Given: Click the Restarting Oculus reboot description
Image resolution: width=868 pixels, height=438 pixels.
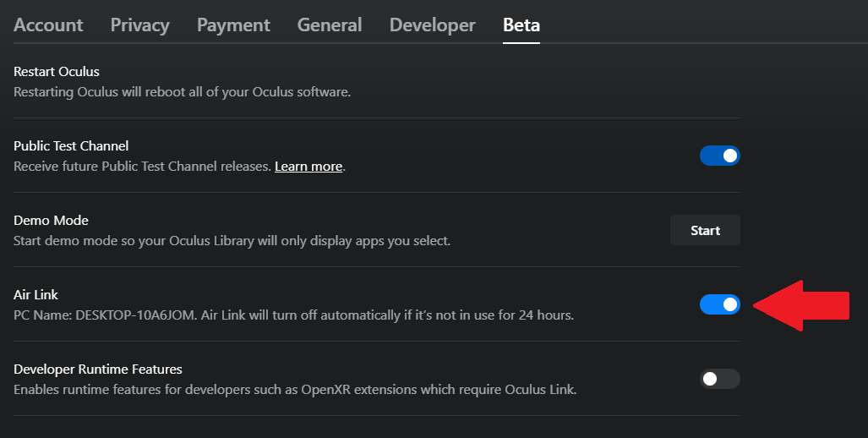Looking at the screenshot, I should 182,91.
